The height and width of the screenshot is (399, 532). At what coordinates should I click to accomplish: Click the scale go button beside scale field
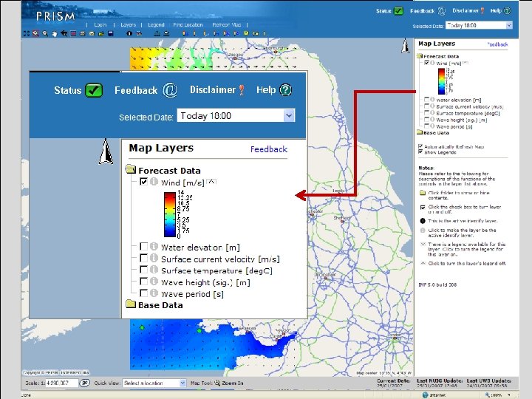pyautogui.click(x=84, y=383)
